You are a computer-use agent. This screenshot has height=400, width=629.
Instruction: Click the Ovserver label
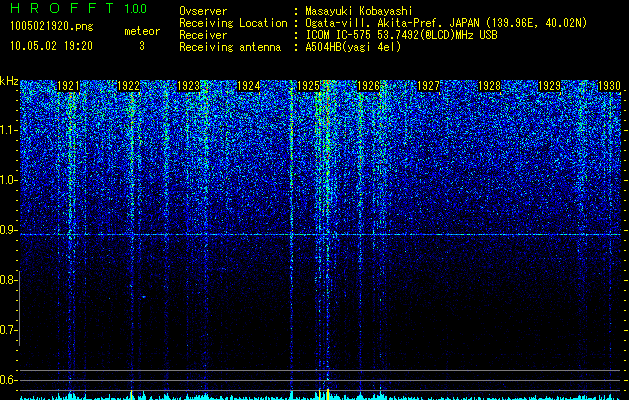click(x=203, y=11)
